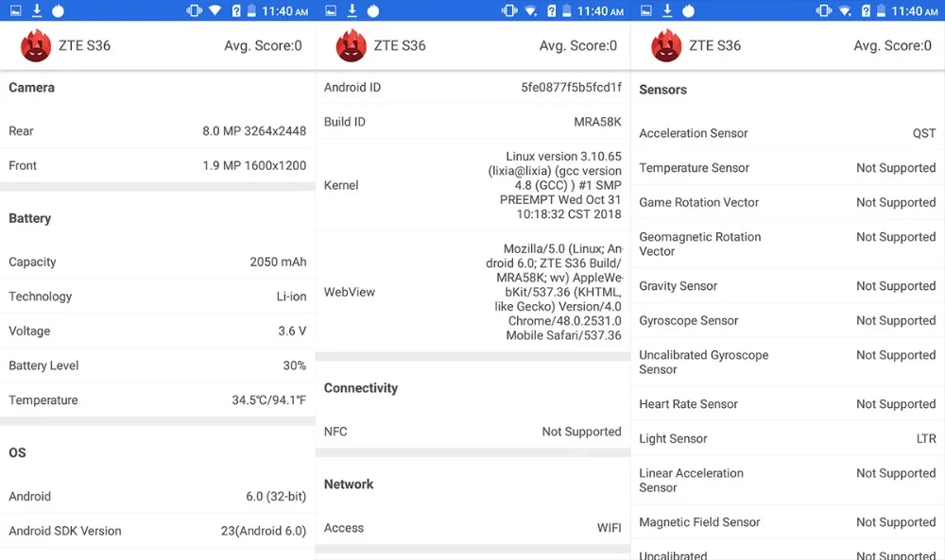
Task: Tap the SIM question mark icon above the Sensors screen
Action: coord(866,10)
